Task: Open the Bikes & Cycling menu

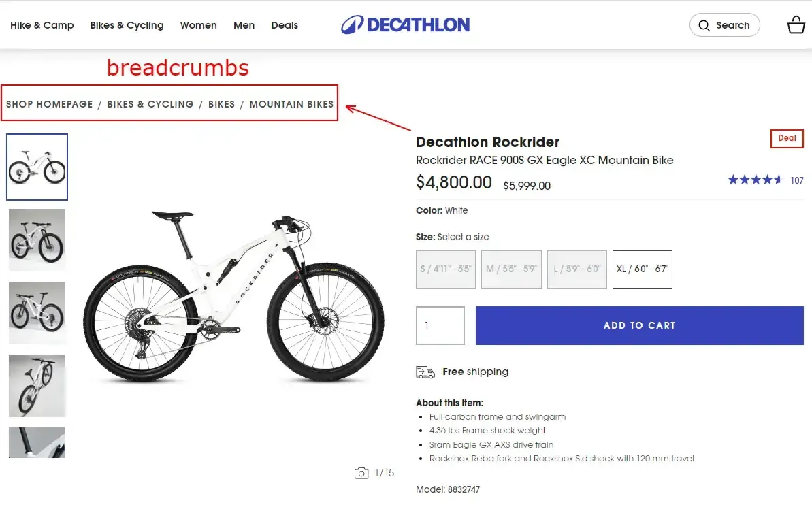Action: [x=127, y=25]
